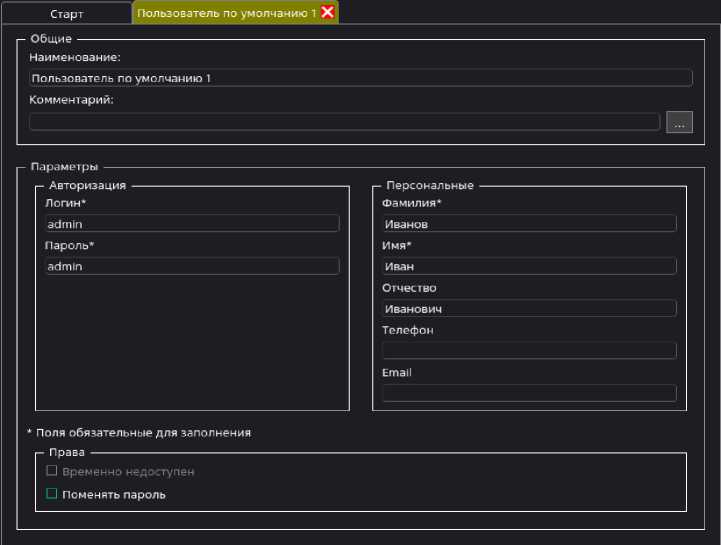Click the Временно недоступен label text
Viewport: 721px width, 545px height.
pyautogui.click(x=128, y=471)
